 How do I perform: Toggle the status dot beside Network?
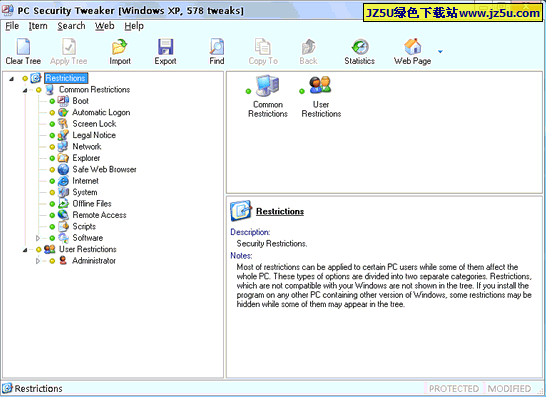[x=52, y=147]
